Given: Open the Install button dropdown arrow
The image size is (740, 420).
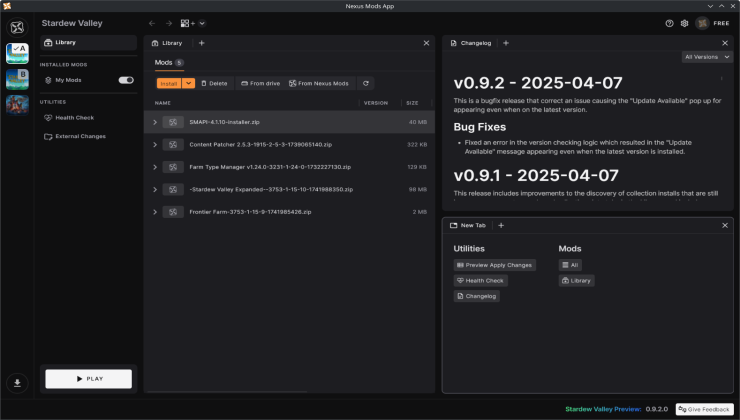Looking at the screenshot, I should click(x=188, y=83).
